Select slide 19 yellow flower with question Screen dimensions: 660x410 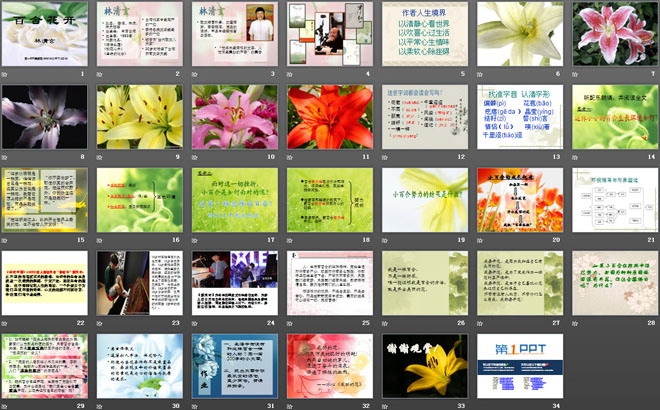tap(425, 200)
